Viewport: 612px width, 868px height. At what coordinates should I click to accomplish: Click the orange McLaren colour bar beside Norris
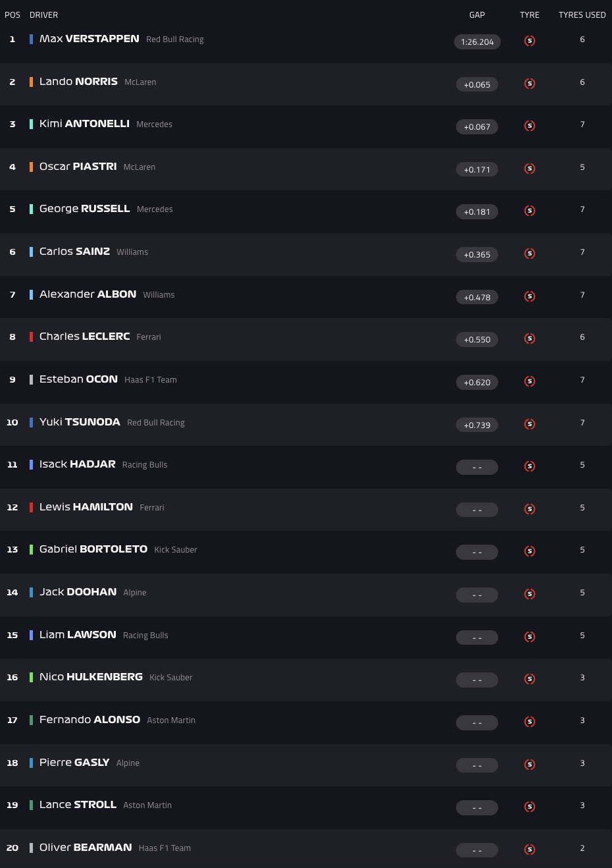pos(31,82)
